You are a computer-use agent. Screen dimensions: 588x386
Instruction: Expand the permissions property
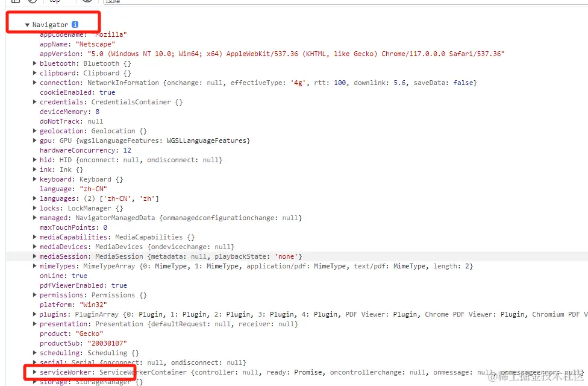tap(34, 295)
